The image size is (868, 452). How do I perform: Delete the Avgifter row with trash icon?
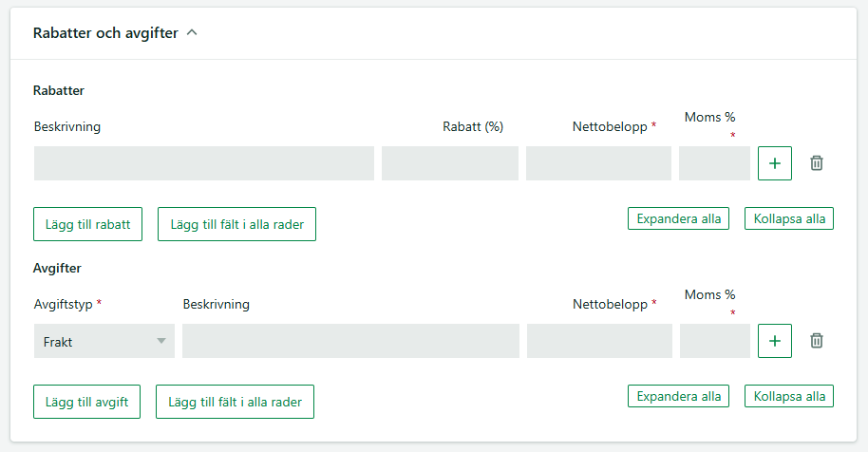817,341
